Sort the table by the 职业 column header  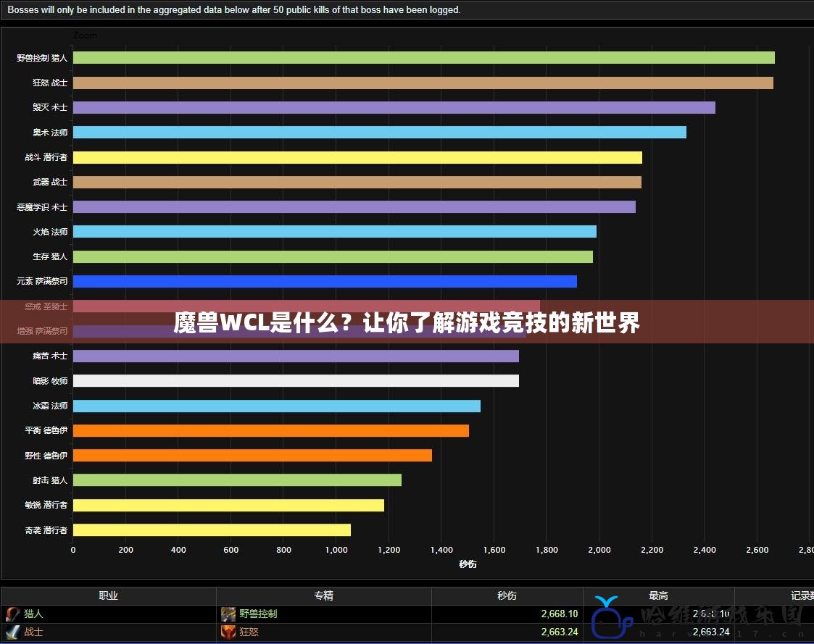tap(109, 595)
